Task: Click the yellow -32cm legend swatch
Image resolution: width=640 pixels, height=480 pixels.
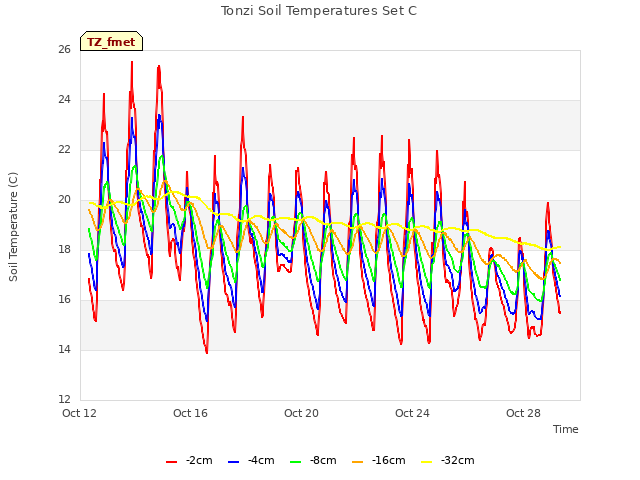Action: click(x=427, y=462)
